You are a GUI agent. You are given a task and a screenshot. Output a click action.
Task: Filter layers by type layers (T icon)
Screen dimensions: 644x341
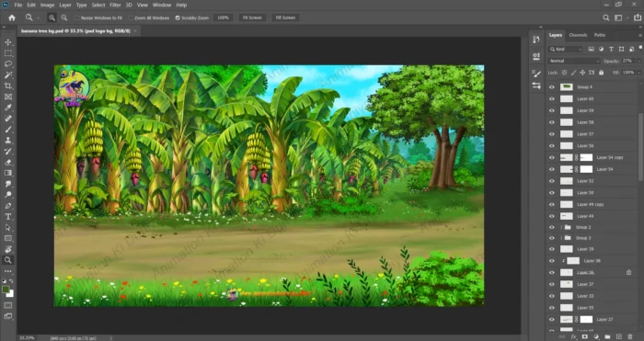(x=611, y=50)
